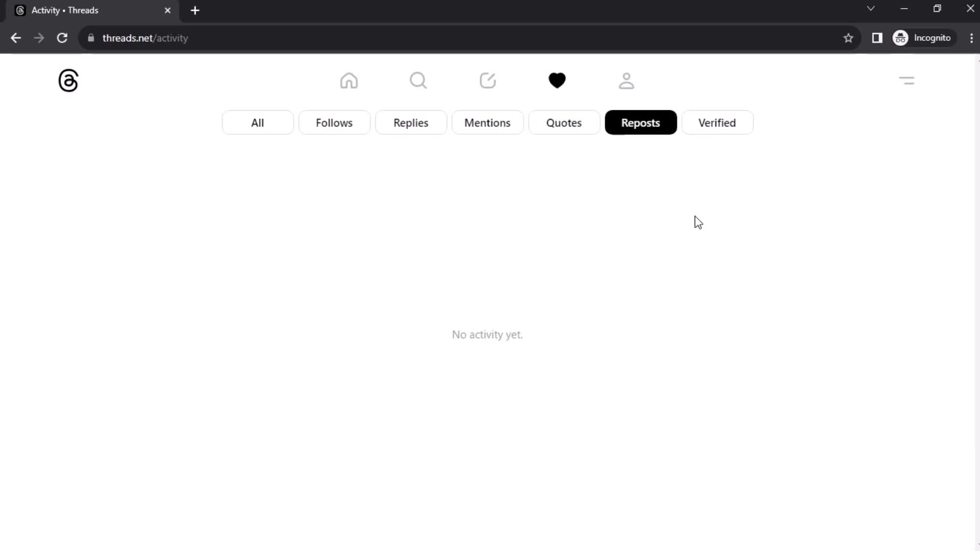Expand the browser tab list dropdown
The height and width of the screenshot is (551, 980).
tap(870, 9)
